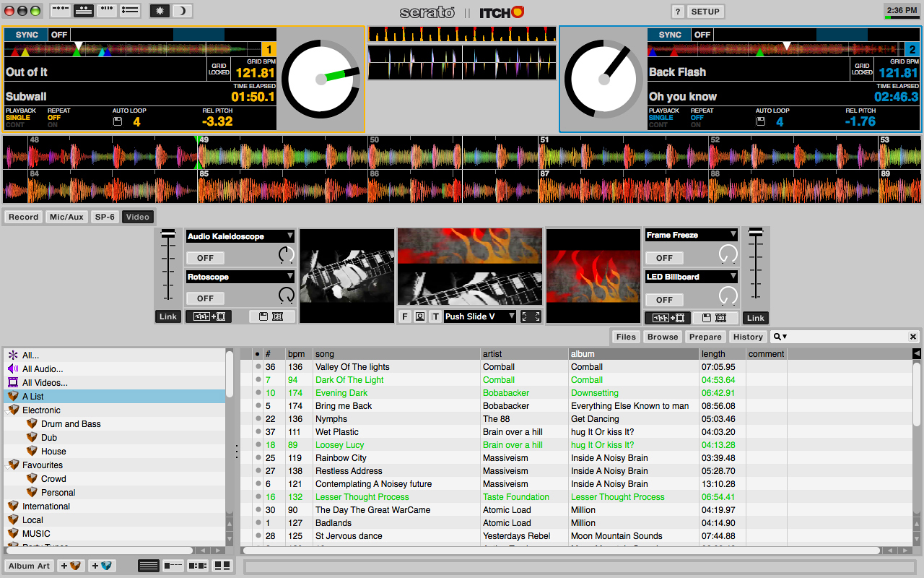Viewport: 924px width, 578px height.
Task: Select the album art grid view icon
Action: click(x=222, y=566)
